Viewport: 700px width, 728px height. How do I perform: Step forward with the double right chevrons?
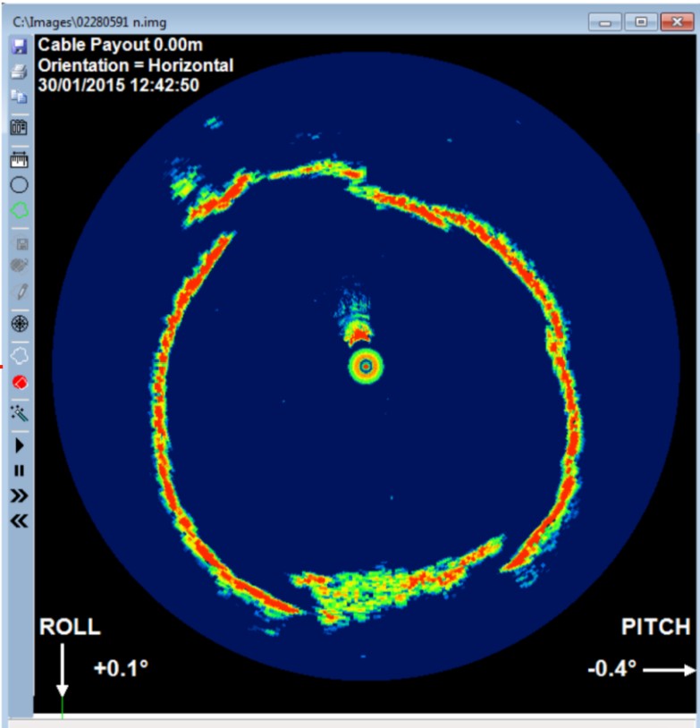click(19, 495)
